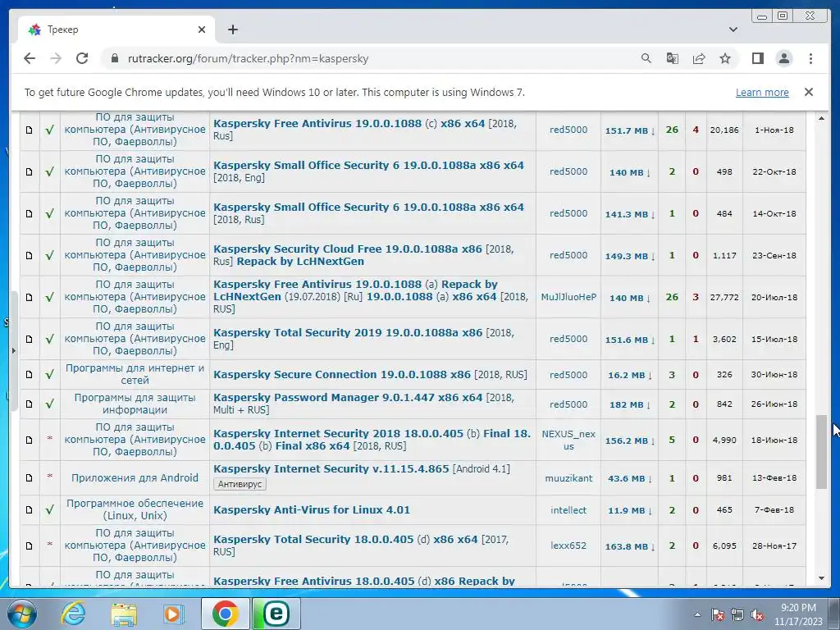
Task: Open Программы для защиты информации category
Action: point(135,404)
